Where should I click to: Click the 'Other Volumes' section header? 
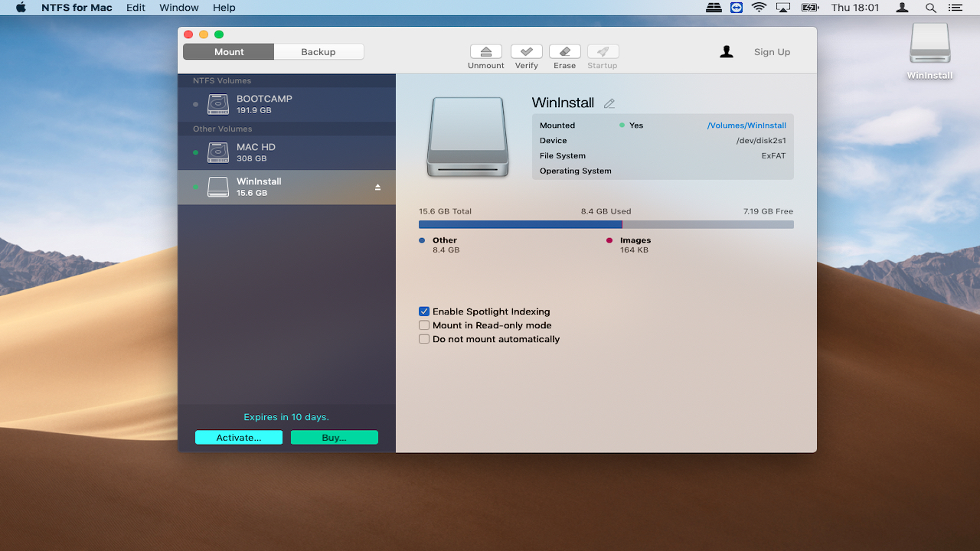click(223, 129)
